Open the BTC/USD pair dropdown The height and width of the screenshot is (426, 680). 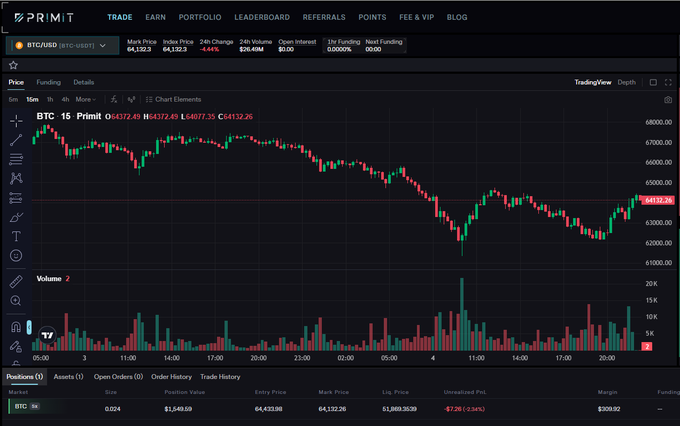62,46
